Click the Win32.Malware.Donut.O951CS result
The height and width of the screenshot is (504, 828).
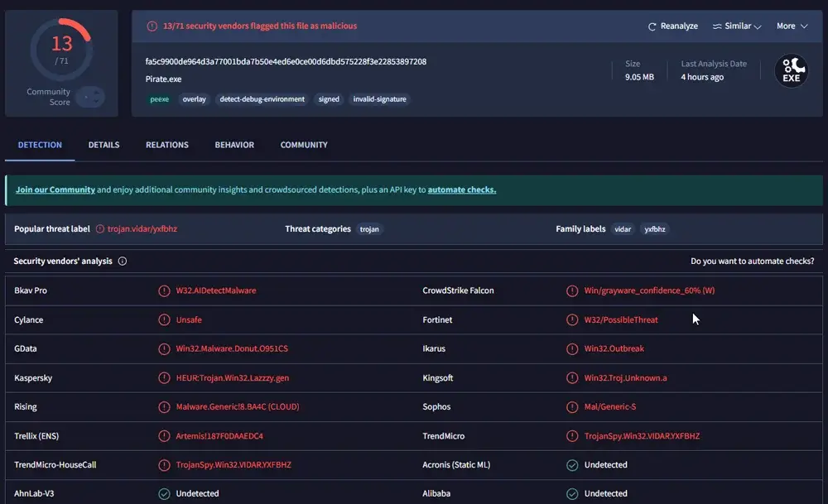click(x=232, y=349)
